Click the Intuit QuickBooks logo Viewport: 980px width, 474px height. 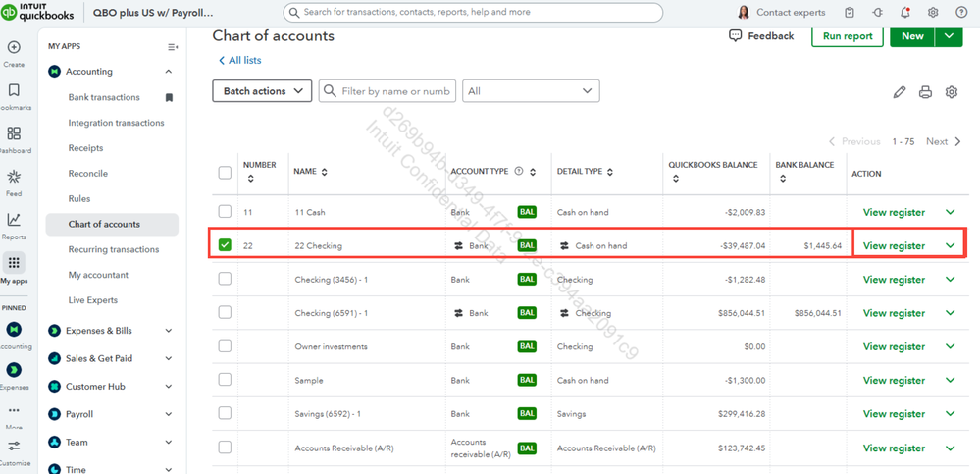[39, 13]
